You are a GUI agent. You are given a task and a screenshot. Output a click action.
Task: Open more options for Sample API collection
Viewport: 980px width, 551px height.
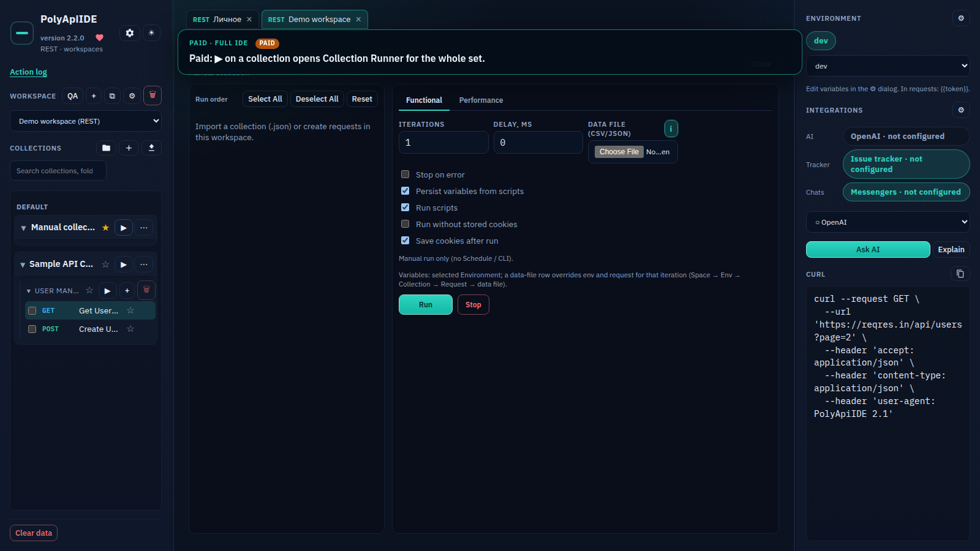pos(144,264)
